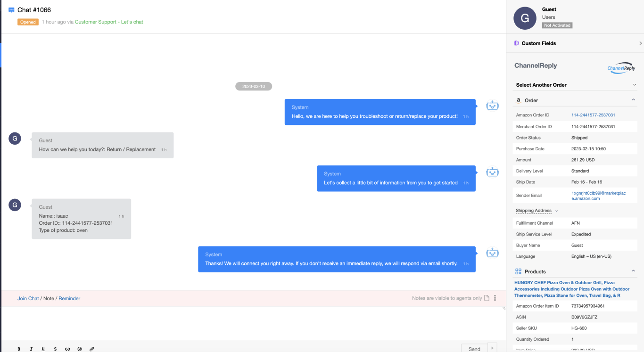Viewport: 644px width, 352px height.
Task: Open the emoji picker
Action: (80, 349)
